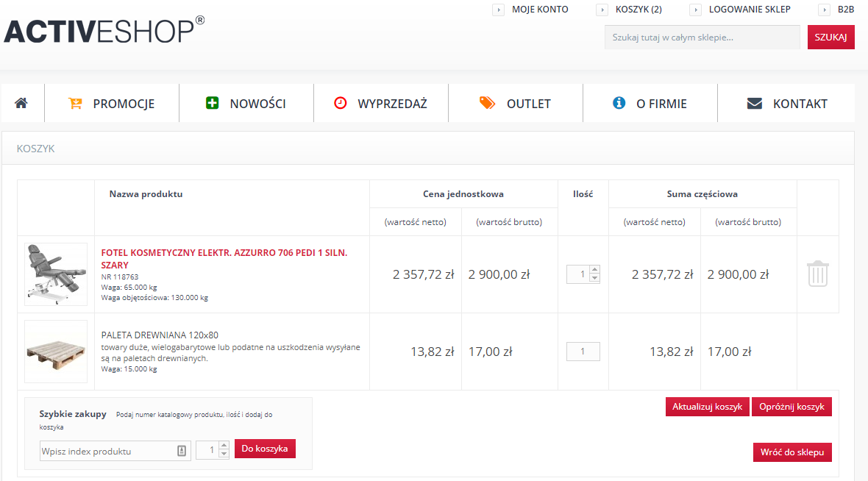Open the B2B link
Screen dimensions: 868x481
click(846, 10)
